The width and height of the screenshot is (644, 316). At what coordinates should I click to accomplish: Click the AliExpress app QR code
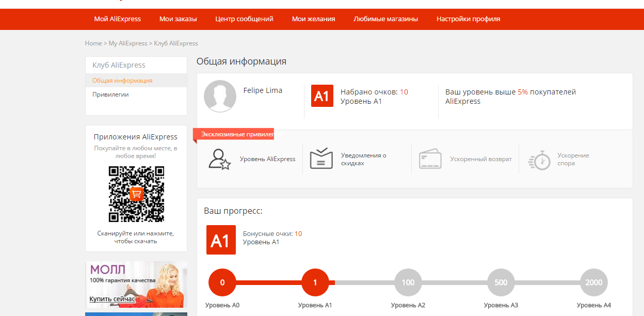point(136,194)
